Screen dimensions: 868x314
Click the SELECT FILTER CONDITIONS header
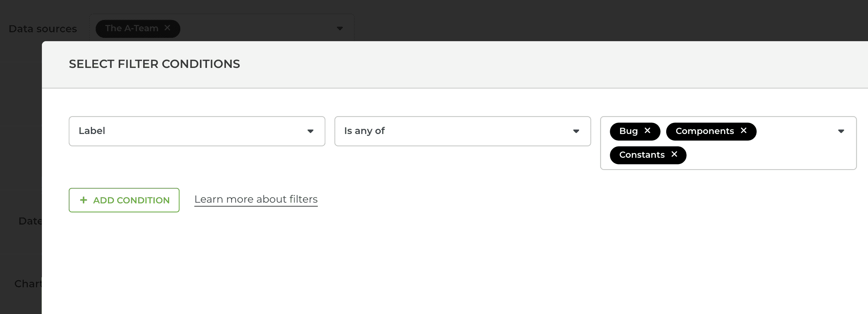154,64
